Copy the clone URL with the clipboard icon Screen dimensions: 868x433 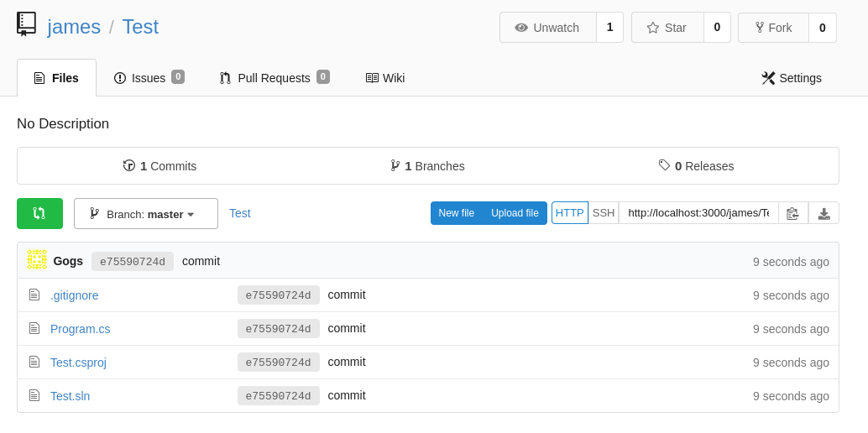point(793,213)
